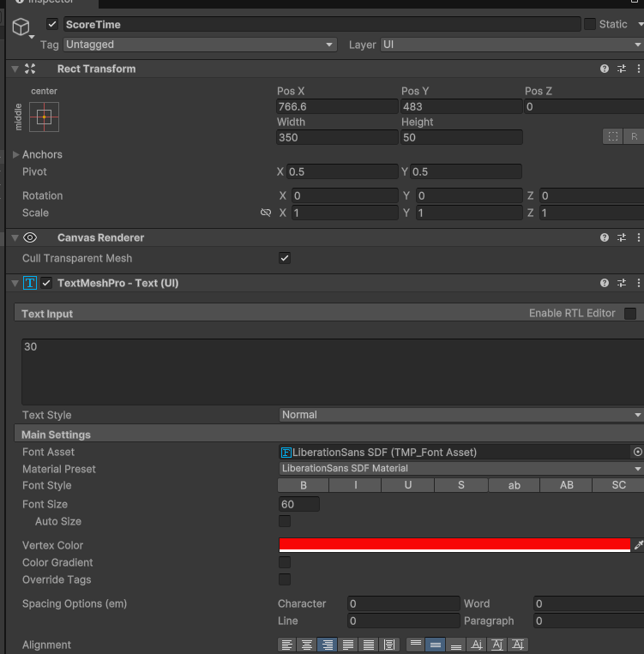
Task: Open Text Style dropdown set to Normal
Action: (x=461, y=415)
